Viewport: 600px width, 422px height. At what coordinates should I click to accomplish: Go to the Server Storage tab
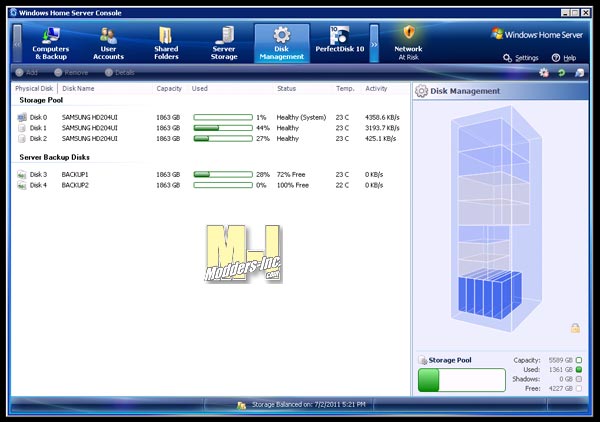coord(224,43)
